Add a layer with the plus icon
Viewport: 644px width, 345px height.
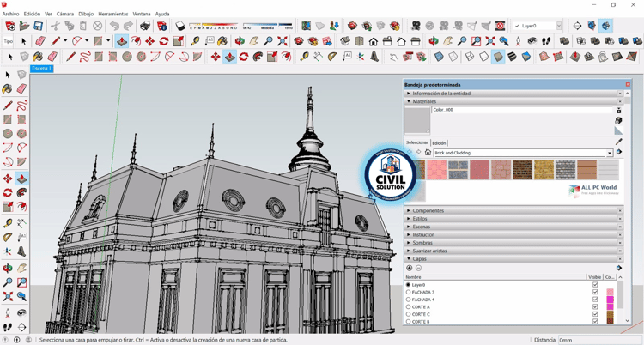point(409,268)
